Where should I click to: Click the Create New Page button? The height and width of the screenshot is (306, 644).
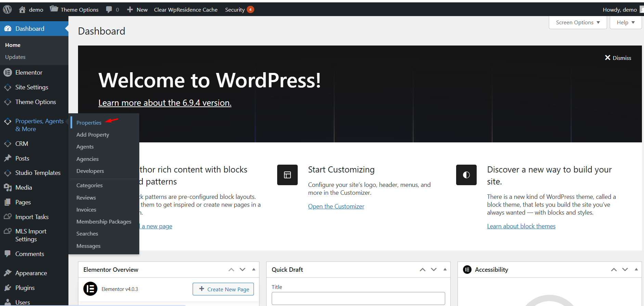[223, 289]
